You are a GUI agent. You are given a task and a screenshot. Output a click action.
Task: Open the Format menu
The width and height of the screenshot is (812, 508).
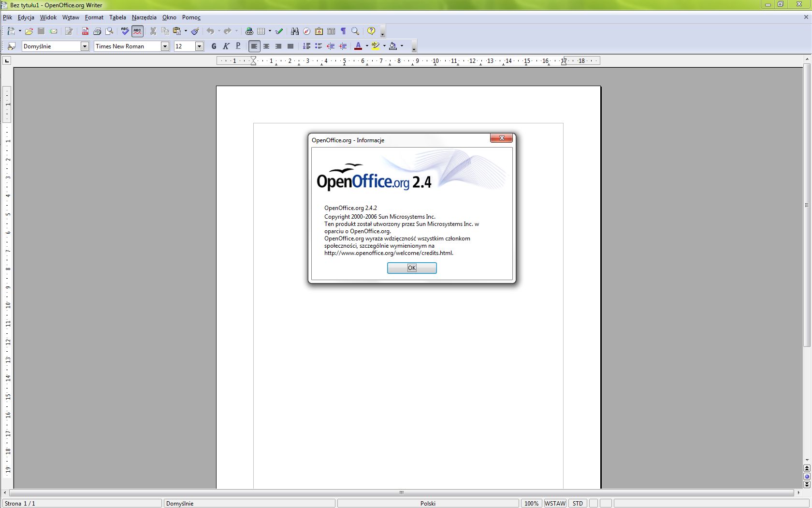[x=94, y=17]
